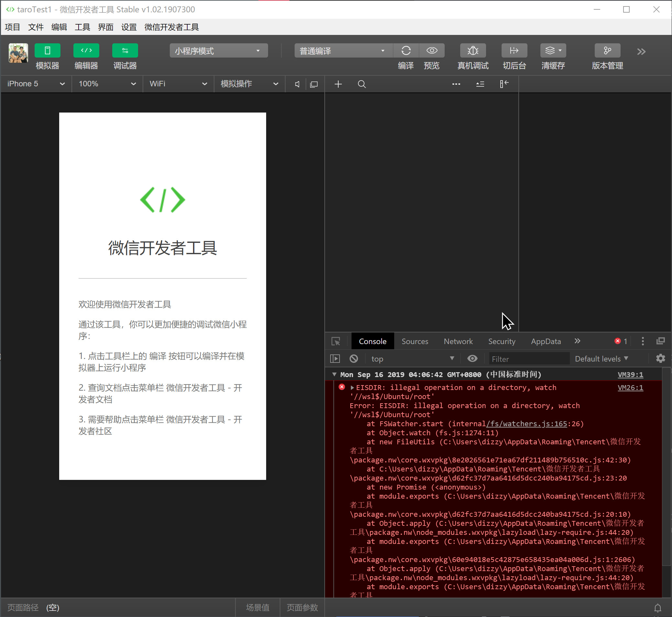
Task: Open the WiFi network dropdown
Action: click(x=178, y=84)
